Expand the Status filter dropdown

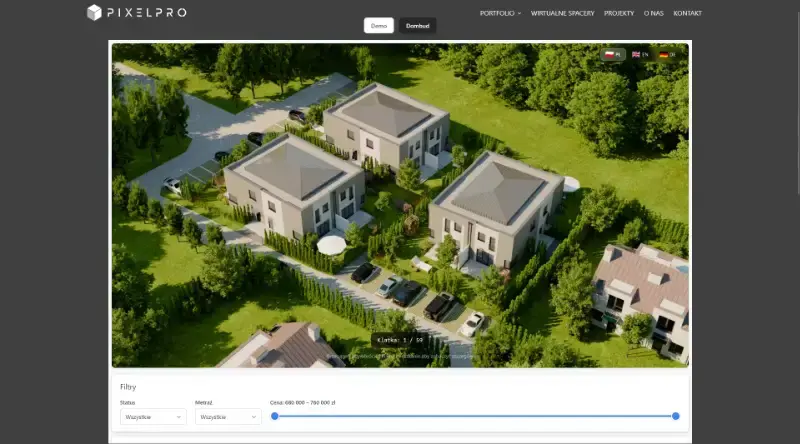click(x=152, y=416)
